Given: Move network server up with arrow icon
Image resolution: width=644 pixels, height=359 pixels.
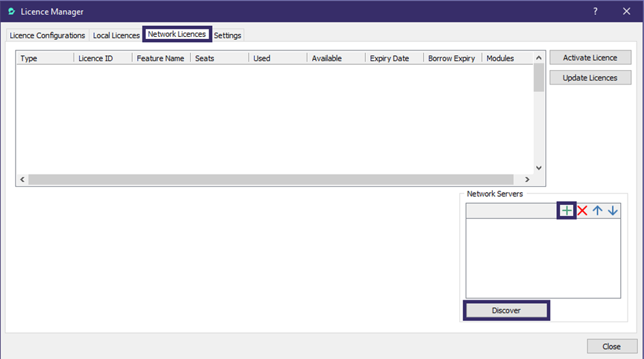Looking at the screenshot, I should pos(598,210).
